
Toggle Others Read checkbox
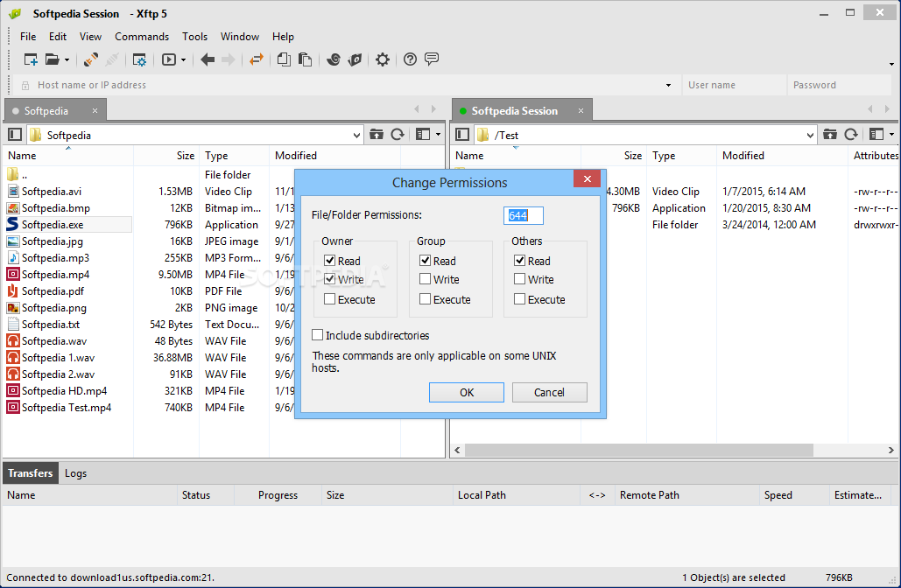520,261
